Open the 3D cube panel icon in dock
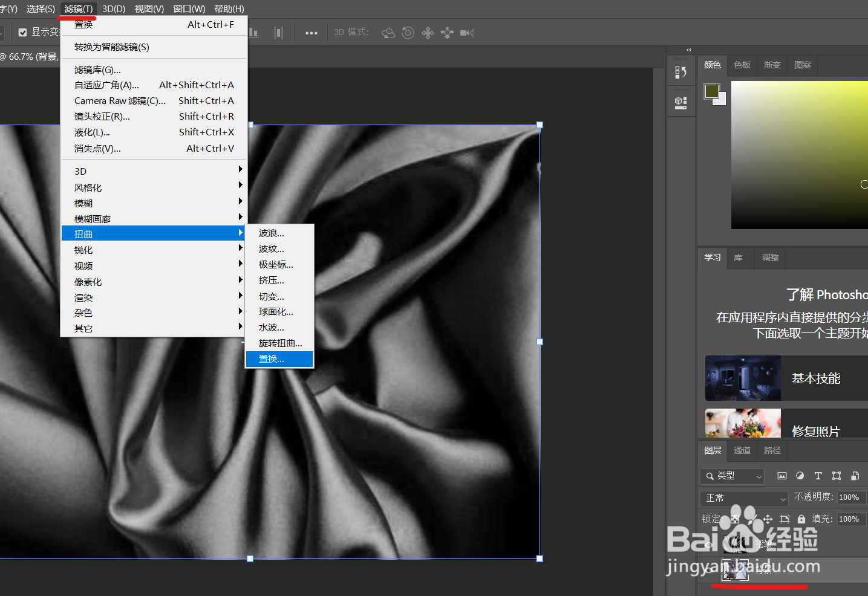 [x=680, y=103]
